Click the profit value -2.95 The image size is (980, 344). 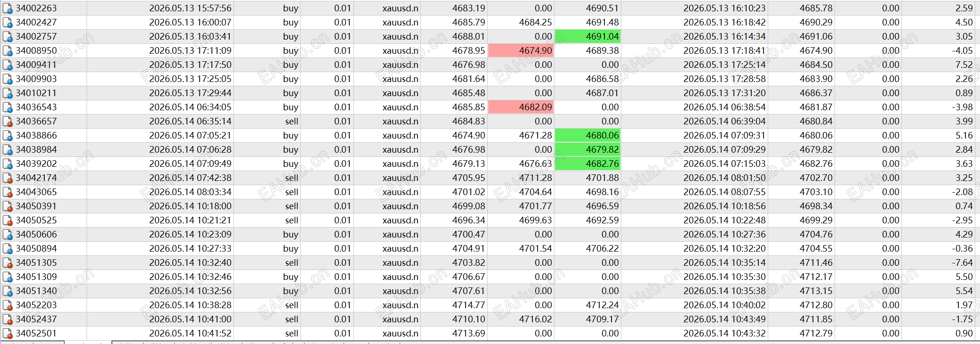pyautogui.click(x=962, y=220)
